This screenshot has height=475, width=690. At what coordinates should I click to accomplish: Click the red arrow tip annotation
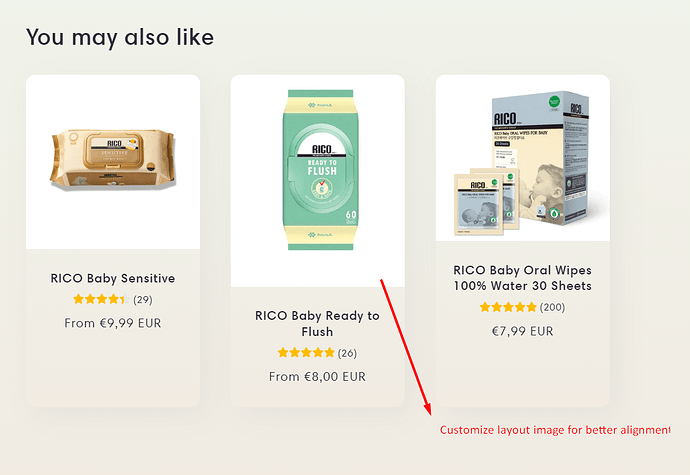coord(429,412)
